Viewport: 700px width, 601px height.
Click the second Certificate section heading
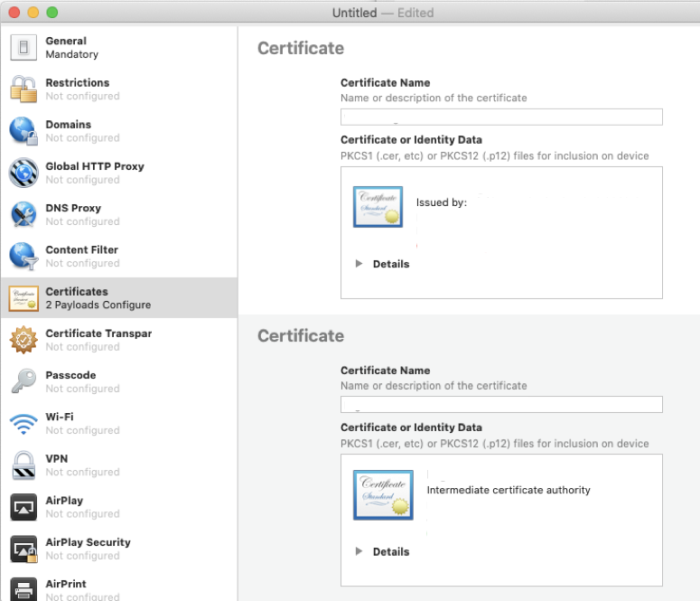point(301,336)
